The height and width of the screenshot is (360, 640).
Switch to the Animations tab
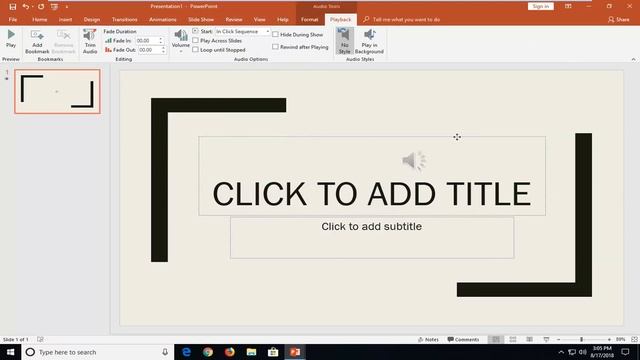[x=162, y=19]
